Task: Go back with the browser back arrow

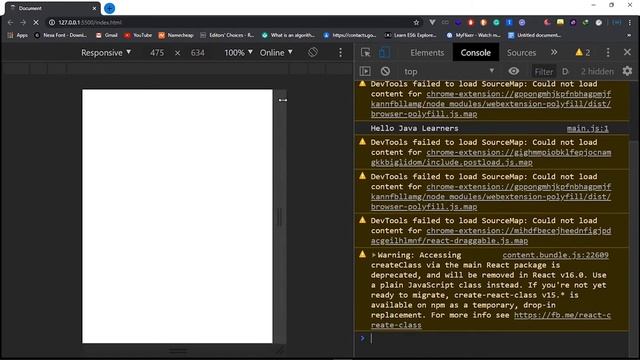Action: click(x=11, y=22)
